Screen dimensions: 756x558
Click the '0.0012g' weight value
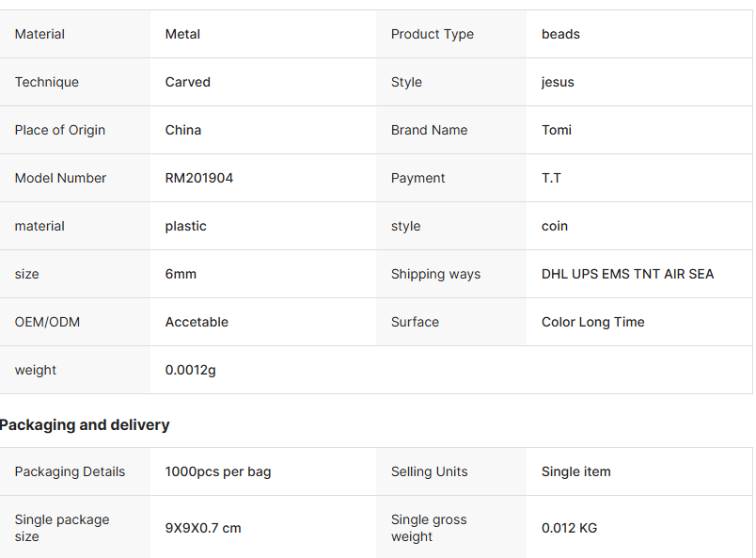[191, 370]
